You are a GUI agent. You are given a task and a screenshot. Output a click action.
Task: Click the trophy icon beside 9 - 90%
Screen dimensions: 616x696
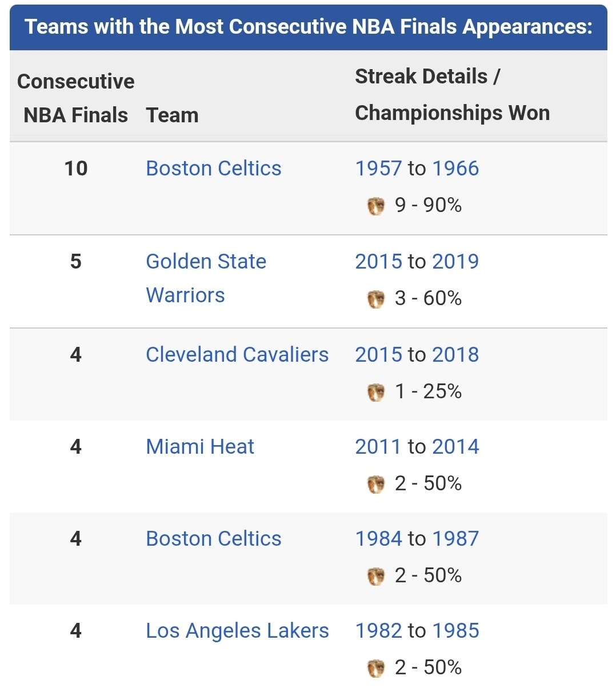375,206
